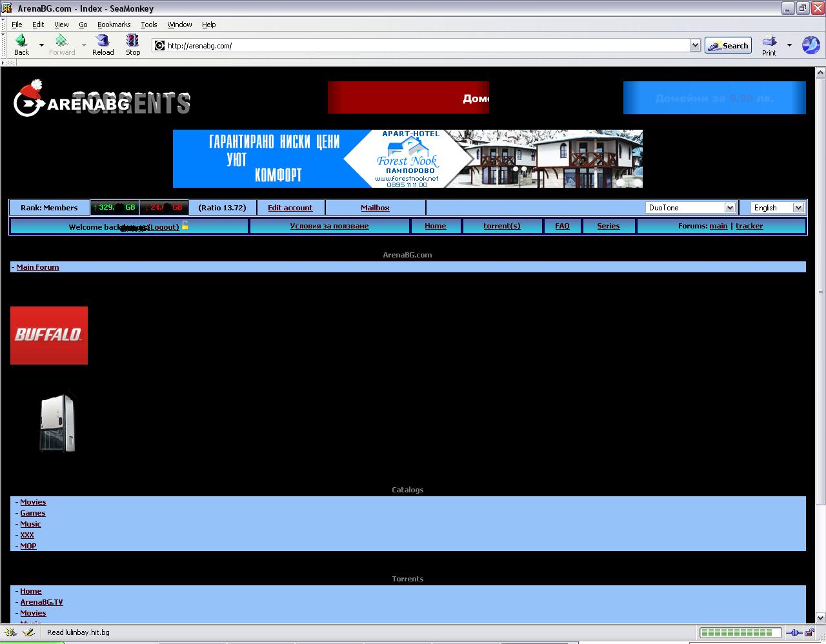Open the Help menu
826x644 pixels.
click(x=208, y=25)
